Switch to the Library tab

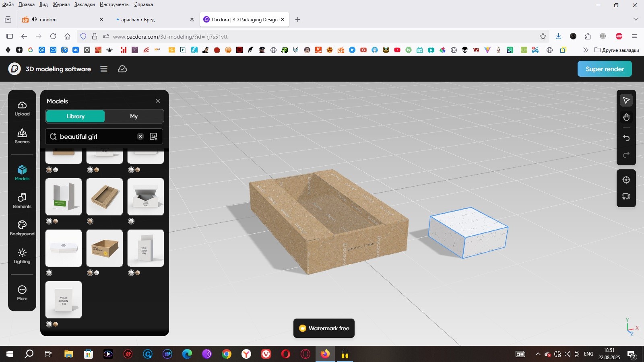tap(75, 116)
